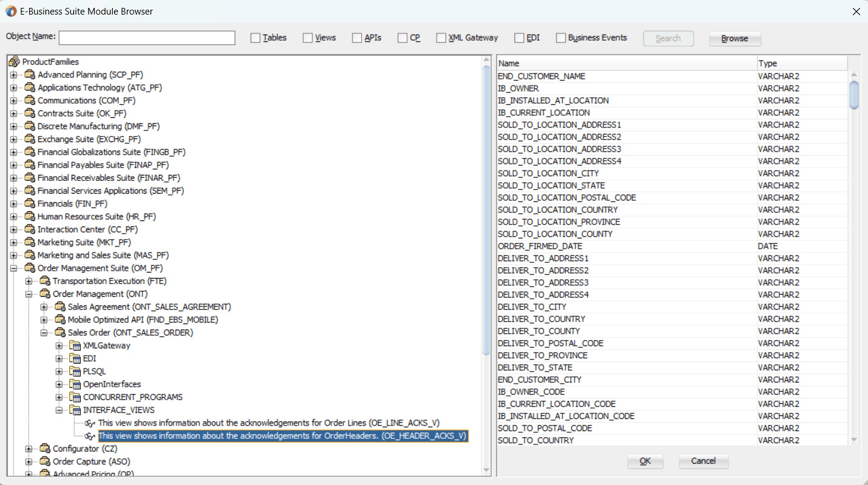Image resolution: width=868 pixels, height=485 pixels.
Task: Select the END_CUSTOMER_NAME row
Action: [x=672, y=76]
